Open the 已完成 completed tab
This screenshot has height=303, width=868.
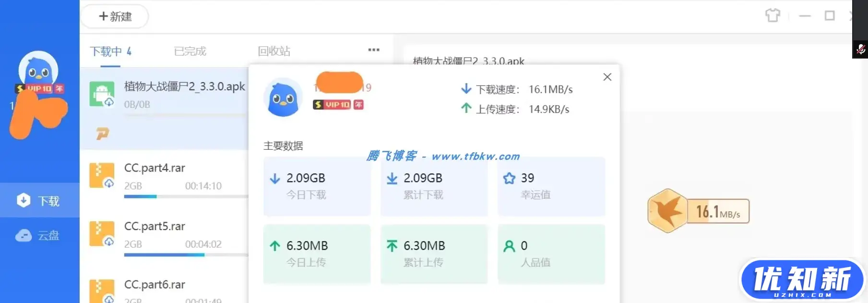coord(190,51)
